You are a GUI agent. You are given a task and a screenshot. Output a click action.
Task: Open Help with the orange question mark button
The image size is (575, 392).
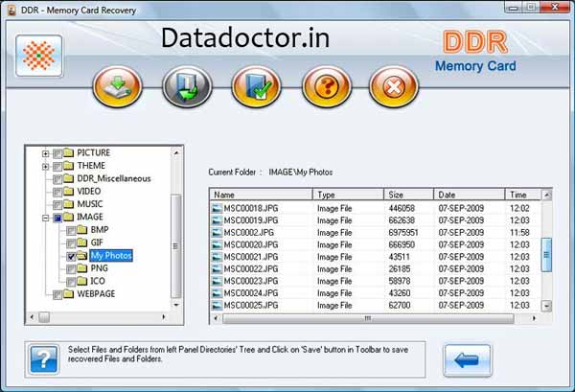tap(327, 86)
